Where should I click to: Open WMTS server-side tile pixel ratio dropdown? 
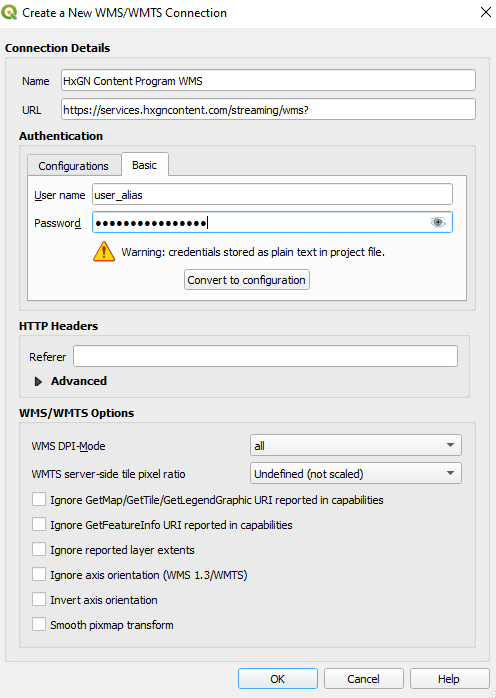[356, 474]
